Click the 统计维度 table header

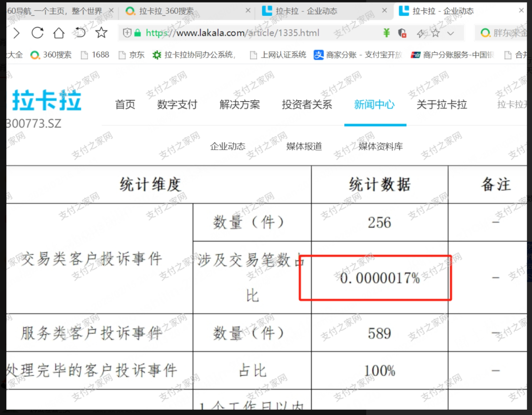150,185
